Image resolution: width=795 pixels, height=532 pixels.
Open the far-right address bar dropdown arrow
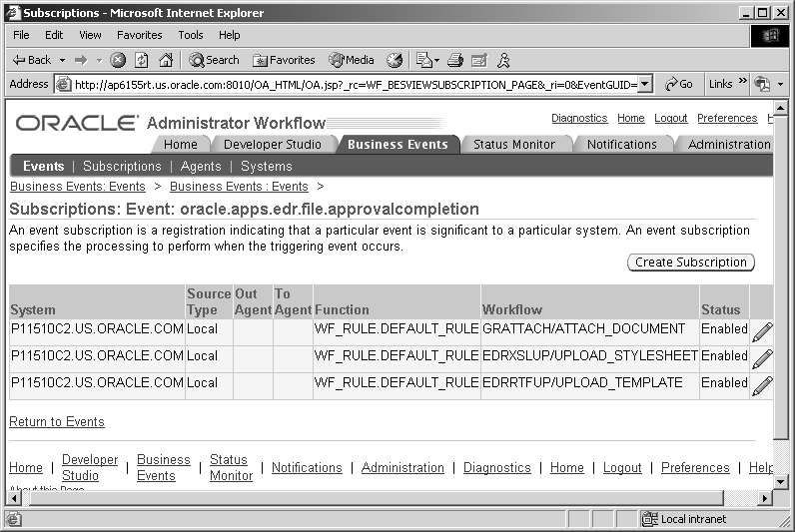pos(780,85)
